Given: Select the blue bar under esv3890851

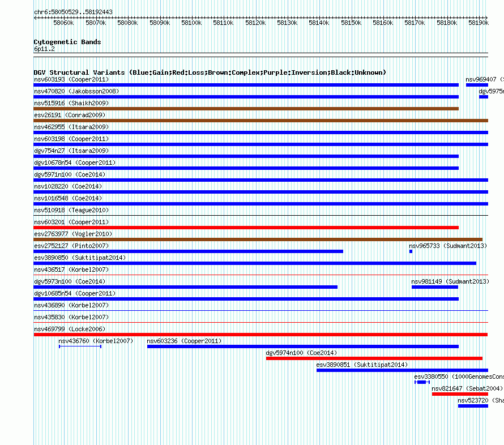Looking at the screenshot, I should [403, 370].
